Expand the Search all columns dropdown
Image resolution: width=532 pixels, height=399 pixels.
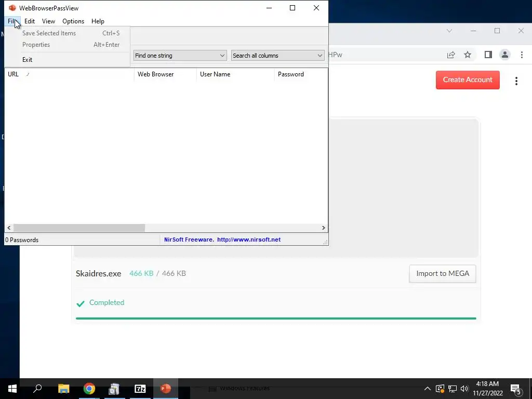pos(277,55)
